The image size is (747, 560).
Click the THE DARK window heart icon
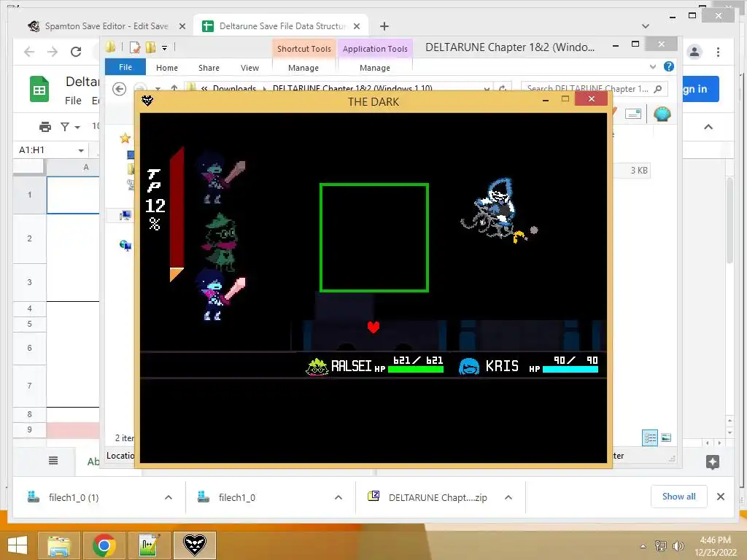pos(147,101)
